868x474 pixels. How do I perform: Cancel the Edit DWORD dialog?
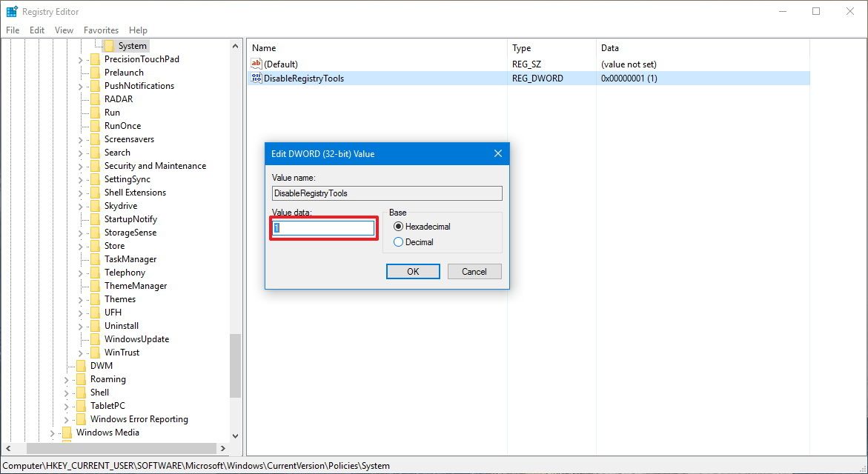(474, 271)
